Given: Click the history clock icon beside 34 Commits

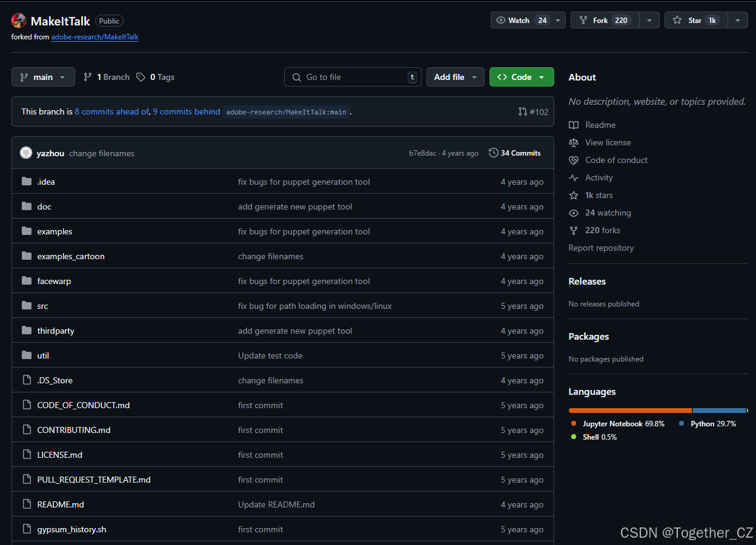Looking at the screenshot, I should [x=494, y=153].
